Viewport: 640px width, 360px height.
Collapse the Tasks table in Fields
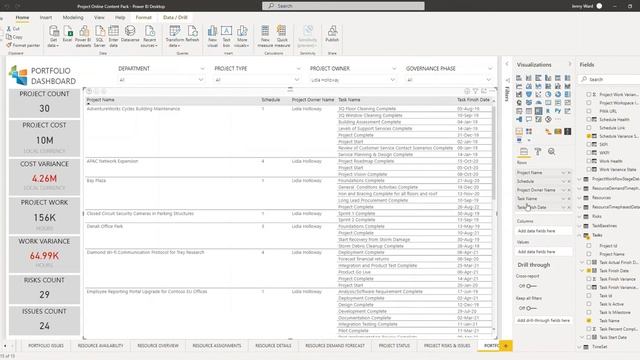[580, 235]
